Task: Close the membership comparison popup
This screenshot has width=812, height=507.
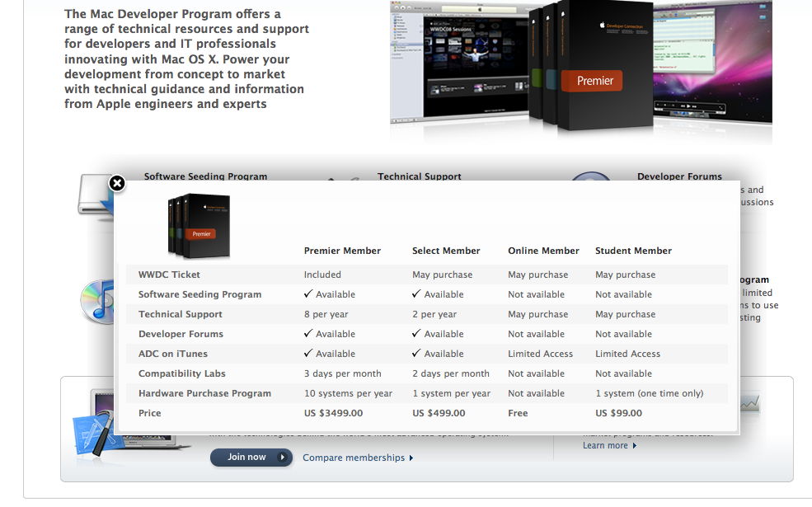Action: click(x=117, y=183)
